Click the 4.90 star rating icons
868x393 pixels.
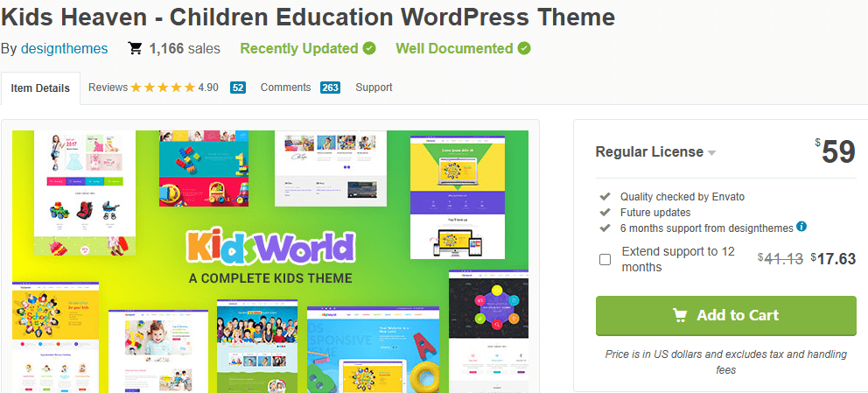(163, 88)
